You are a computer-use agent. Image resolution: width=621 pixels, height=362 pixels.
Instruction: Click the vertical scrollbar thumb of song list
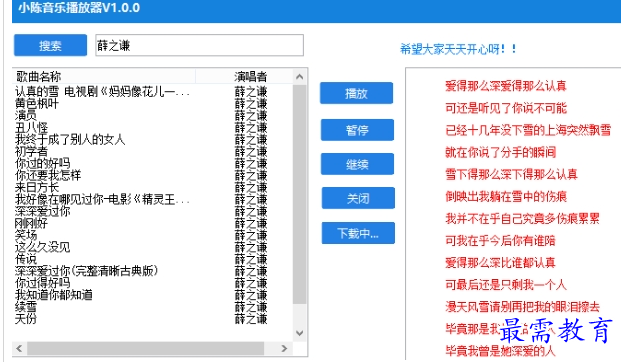[x=299, y=194]
